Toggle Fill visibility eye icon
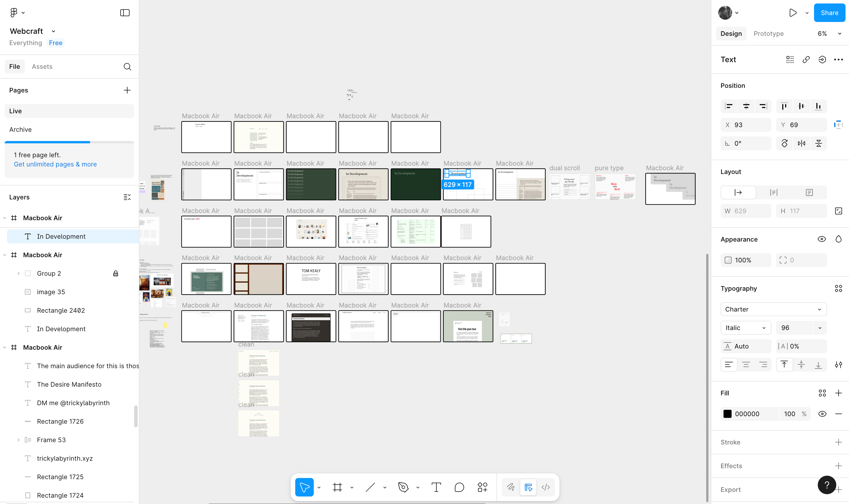Image resolution: width=849 pixels, height=504 pixels. click(x=822, y=414)
